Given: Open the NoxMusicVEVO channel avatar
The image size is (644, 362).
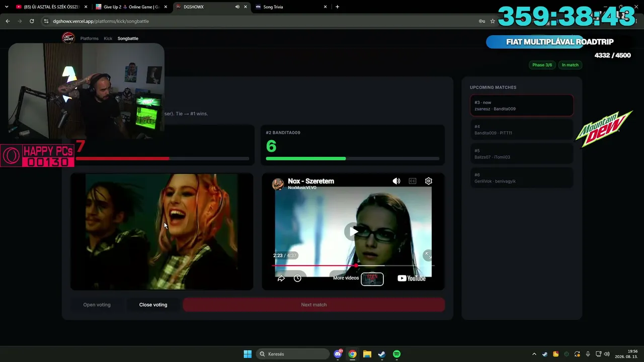Looking at the screenshot, I should [x=278, y=184].
